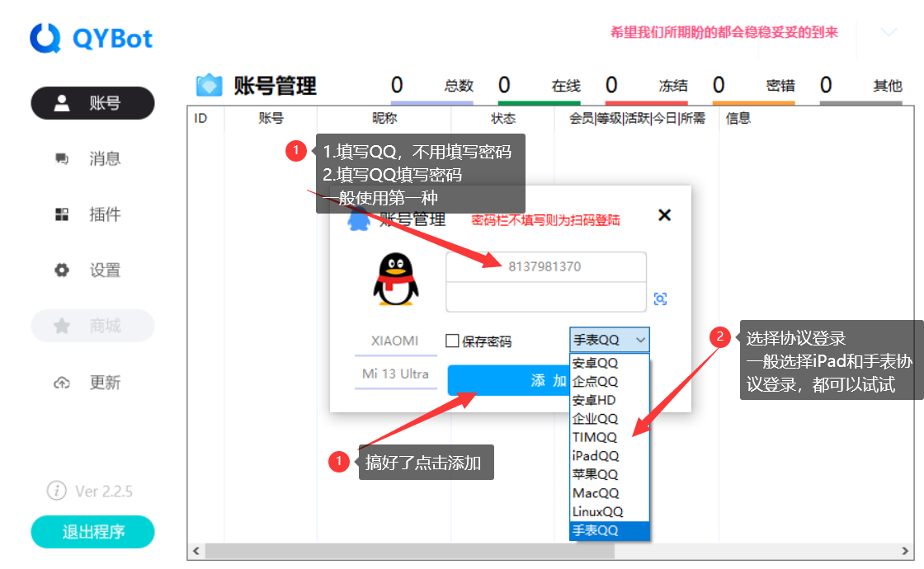Open the 账号 sidebar section
Image resolution: width=924 pixels, height=569 pixels.
pyautogui.click(x=92, y=103)
